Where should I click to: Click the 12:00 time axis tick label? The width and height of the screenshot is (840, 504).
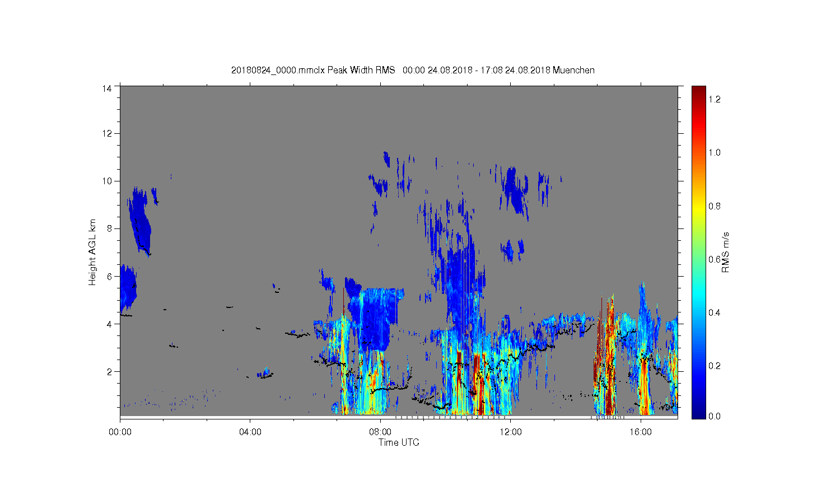point(511,432)
